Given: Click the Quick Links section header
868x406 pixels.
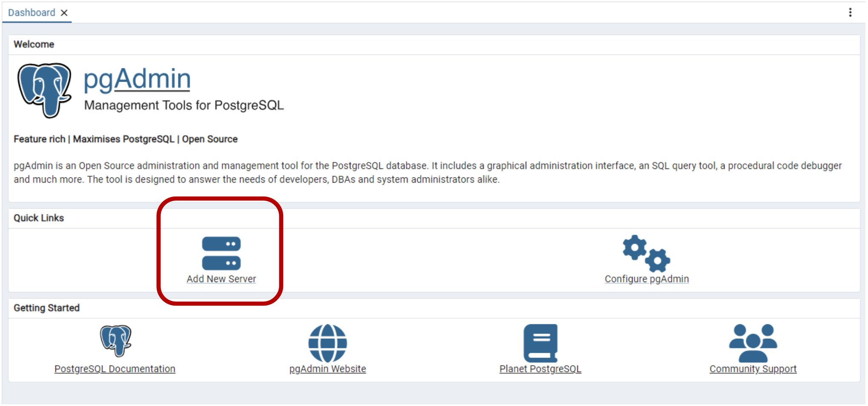Looking at the screenshot, I should tap(39, 218).
